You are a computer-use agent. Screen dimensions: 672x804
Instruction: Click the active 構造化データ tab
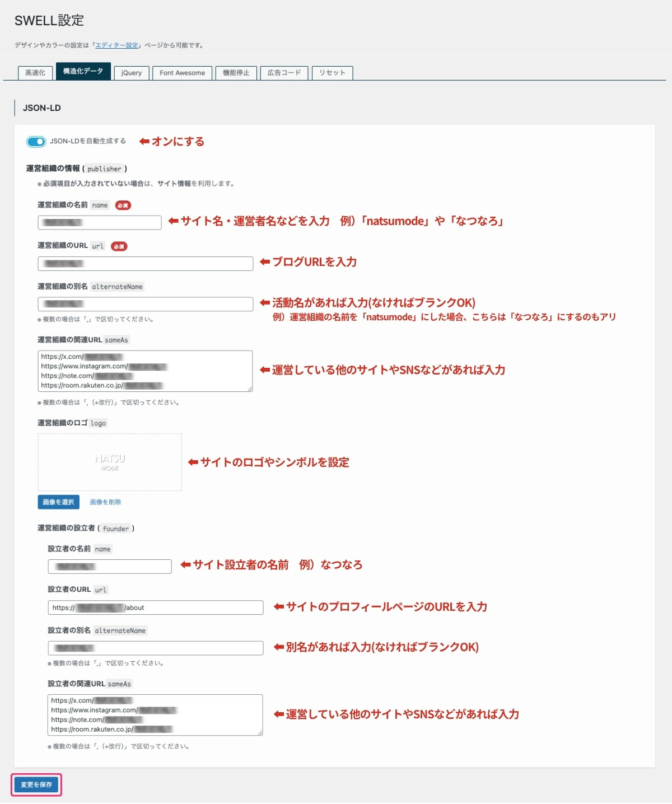click(83, 72)
